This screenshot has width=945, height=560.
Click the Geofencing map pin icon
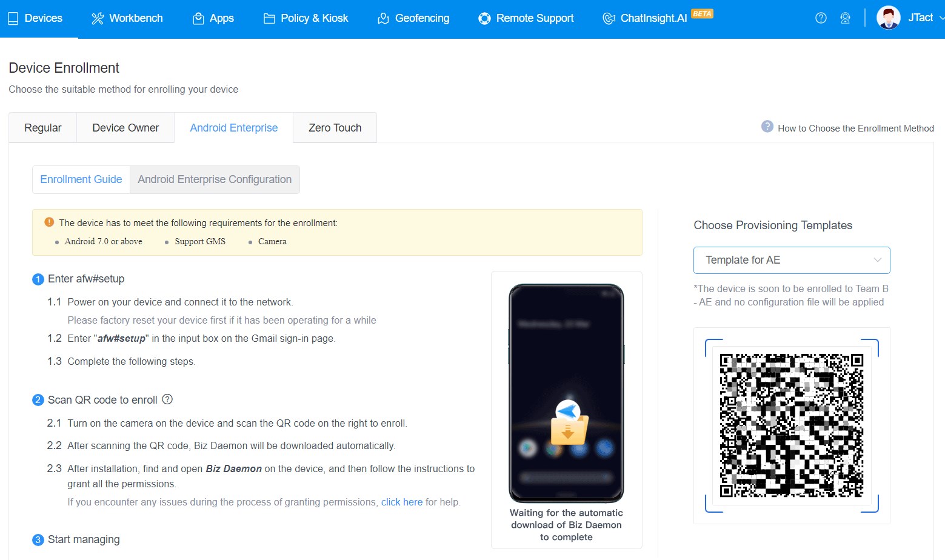click(x=383, y=19)
